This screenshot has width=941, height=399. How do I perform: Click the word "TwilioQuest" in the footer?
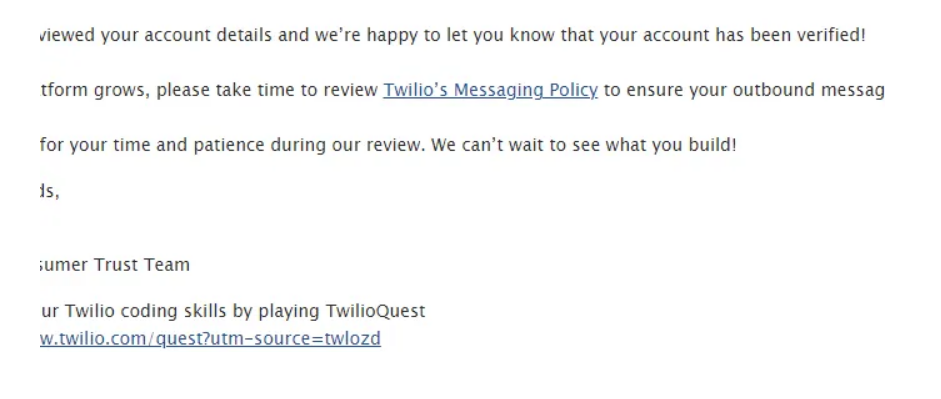375,311
